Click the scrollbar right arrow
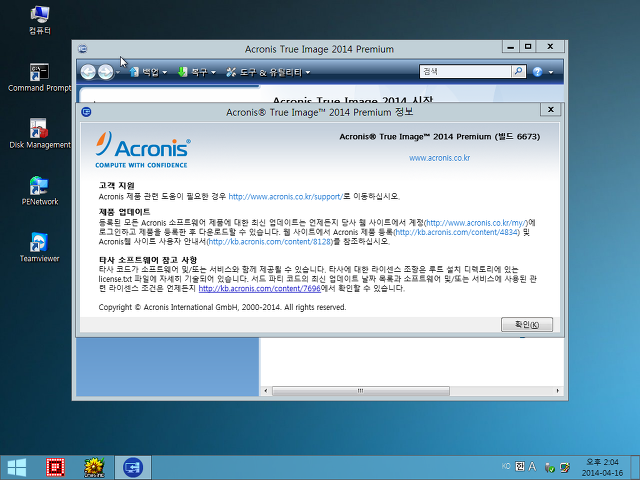The image size is (640, 480). pos(558,391)
